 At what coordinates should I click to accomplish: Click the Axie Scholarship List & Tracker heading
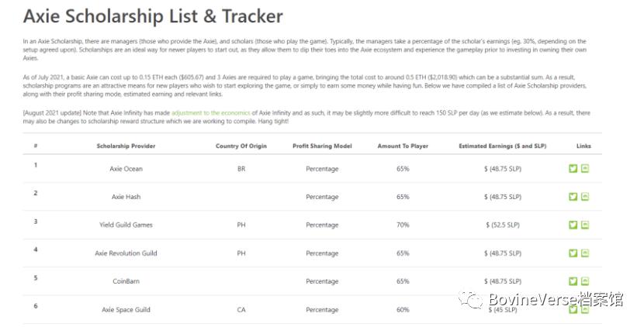pos(153,15)
